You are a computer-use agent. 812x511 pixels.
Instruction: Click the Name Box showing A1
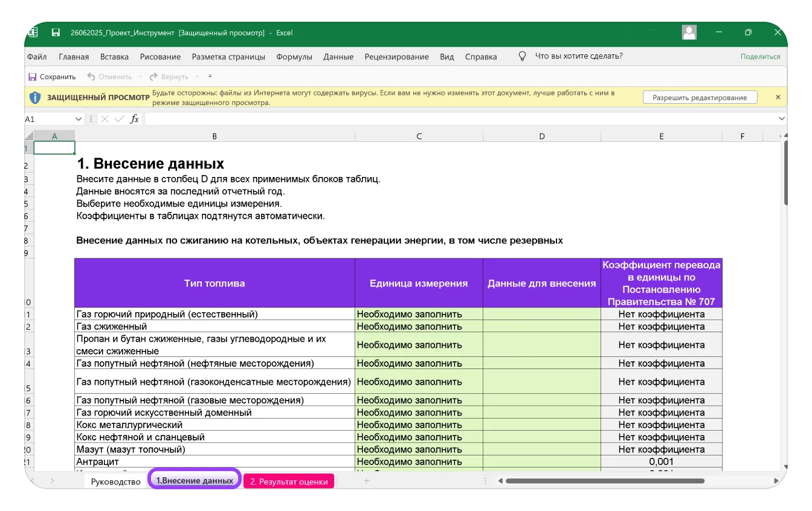coord(49,119)
